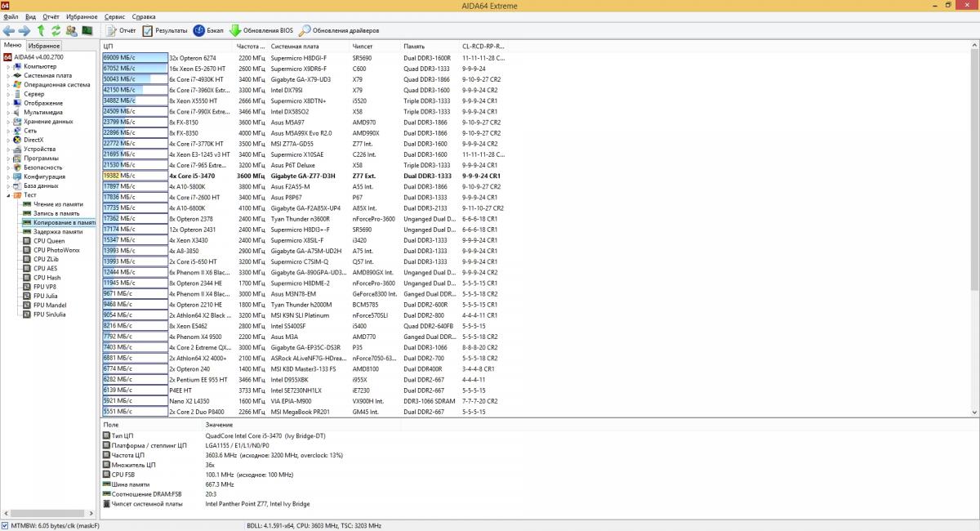Click the Результаты toolbar button
This screenshot has height=531, width=980.
(164, 31)
